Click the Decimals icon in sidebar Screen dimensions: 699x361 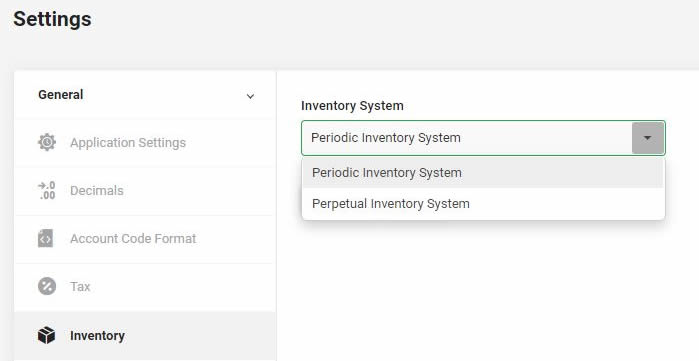point(47,190)
